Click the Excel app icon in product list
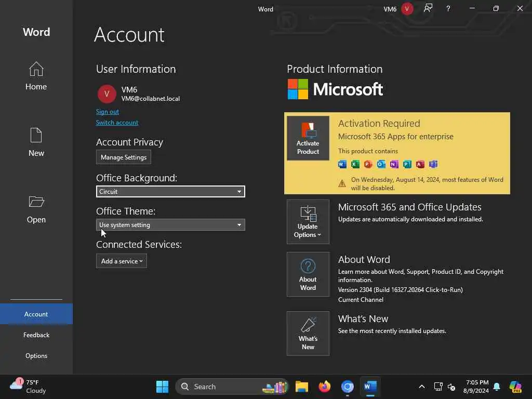532x399 pixels. coord(355,164)
